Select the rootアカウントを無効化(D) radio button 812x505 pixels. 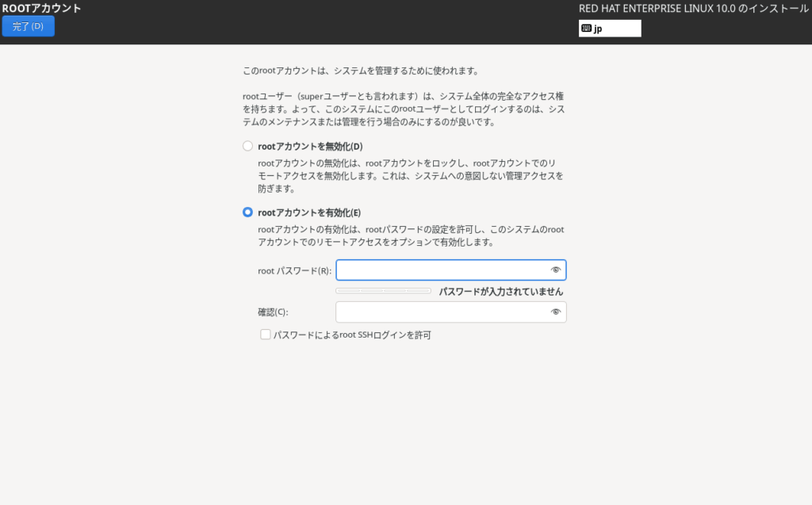pos(247,146)
